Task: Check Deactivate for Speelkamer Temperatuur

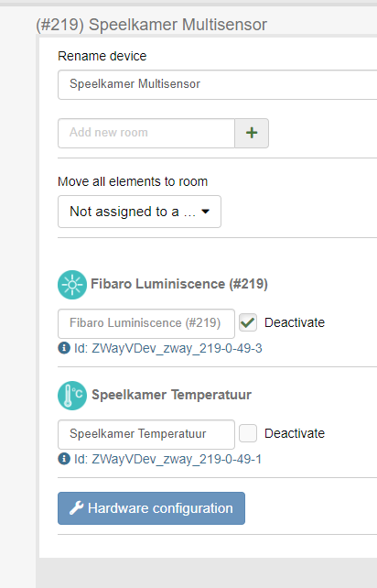Action: [248, 433]
